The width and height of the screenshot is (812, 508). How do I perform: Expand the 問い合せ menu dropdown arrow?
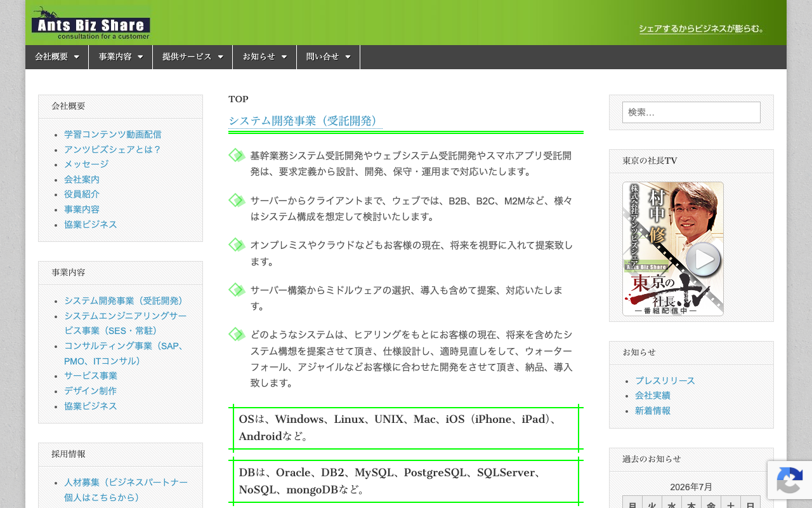pos(348,57)
